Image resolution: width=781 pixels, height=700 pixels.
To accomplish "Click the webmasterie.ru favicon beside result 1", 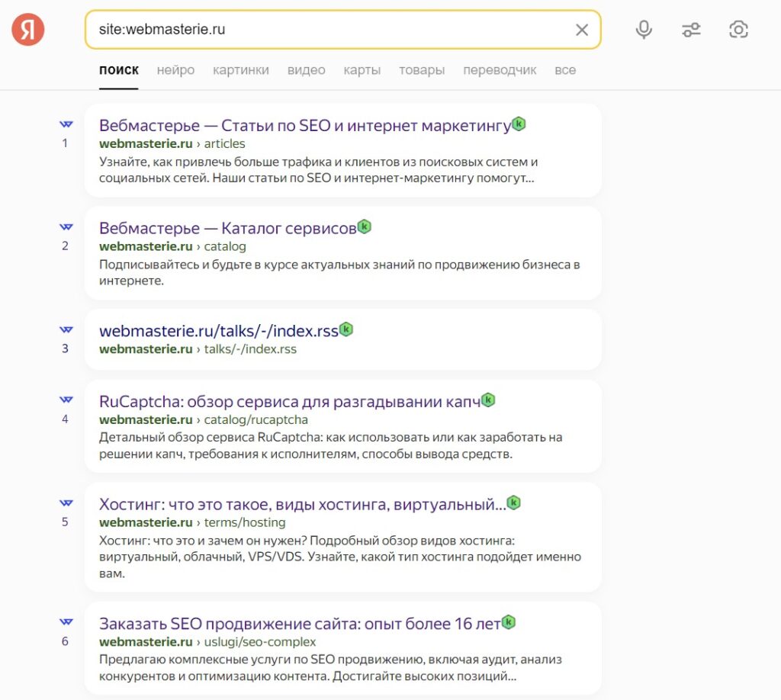I will click(x=66, y=123).
